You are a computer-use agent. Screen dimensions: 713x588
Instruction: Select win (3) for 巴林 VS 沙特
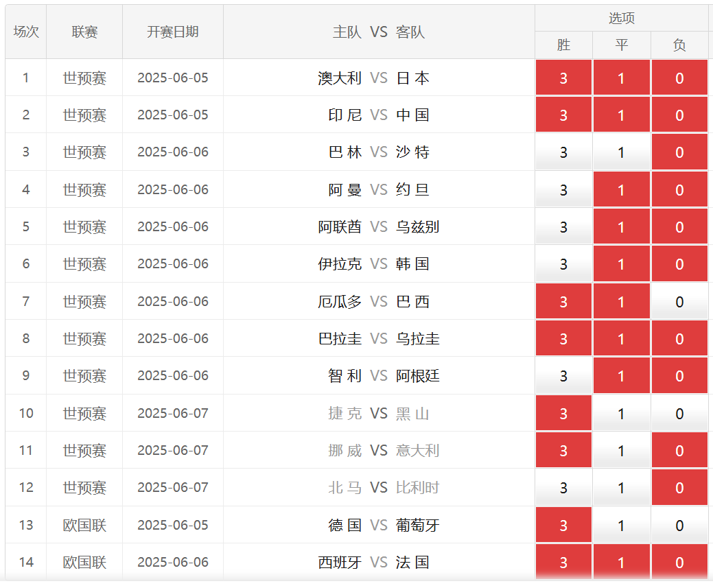click(x=563, y=152)
